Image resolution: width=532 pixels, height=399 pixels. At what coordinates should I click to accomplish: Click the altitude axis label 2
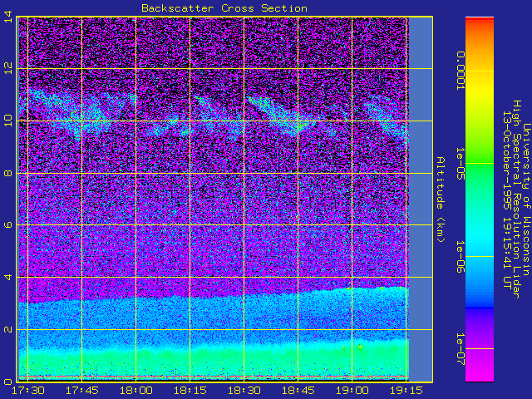coord(7,329)
